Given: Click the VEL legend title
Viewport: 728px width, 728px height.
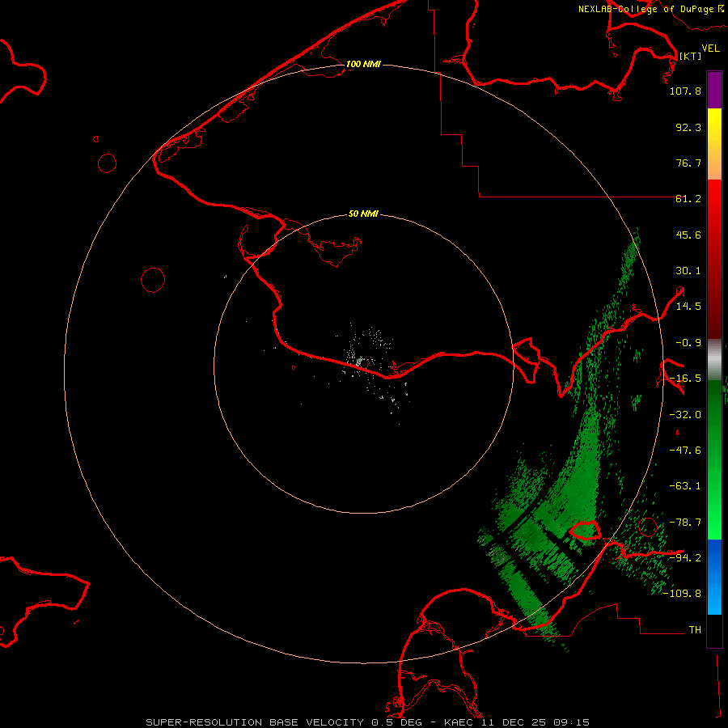Looking at the screenshot, I should click(x=710, y=49).
